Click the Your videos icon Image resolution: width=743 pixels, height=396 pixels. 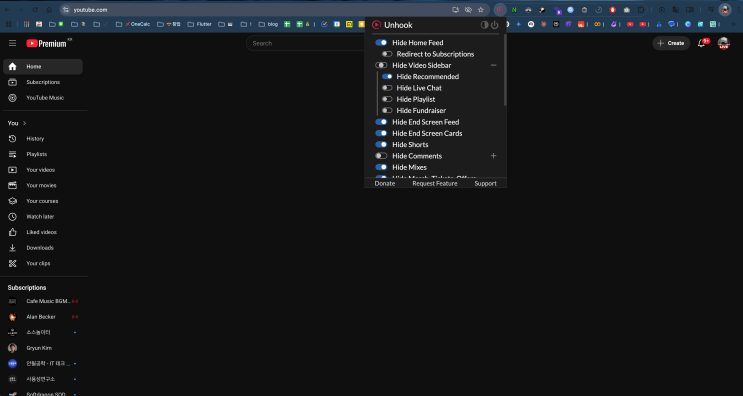pyautogui.click(x=13, y=170)
